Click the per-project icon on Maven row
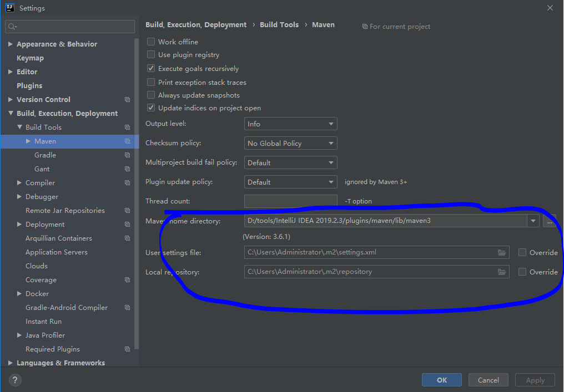 (127, 141)
